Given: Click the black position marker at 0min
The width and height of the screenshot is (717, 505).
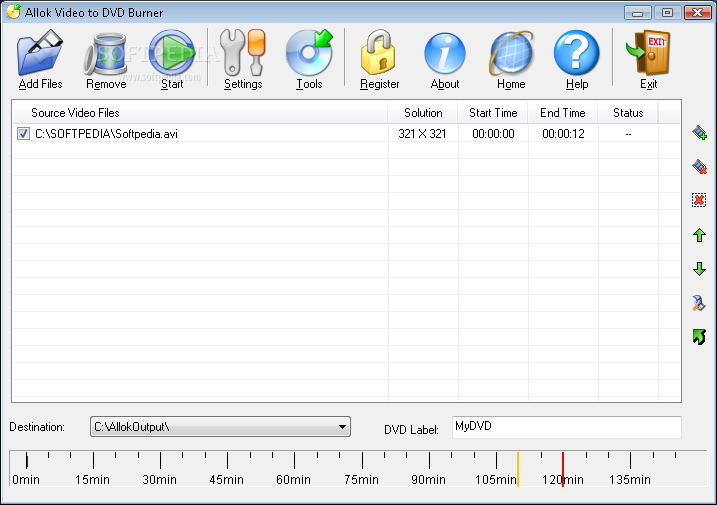Looking at the screenshot, I should (27, 461).
